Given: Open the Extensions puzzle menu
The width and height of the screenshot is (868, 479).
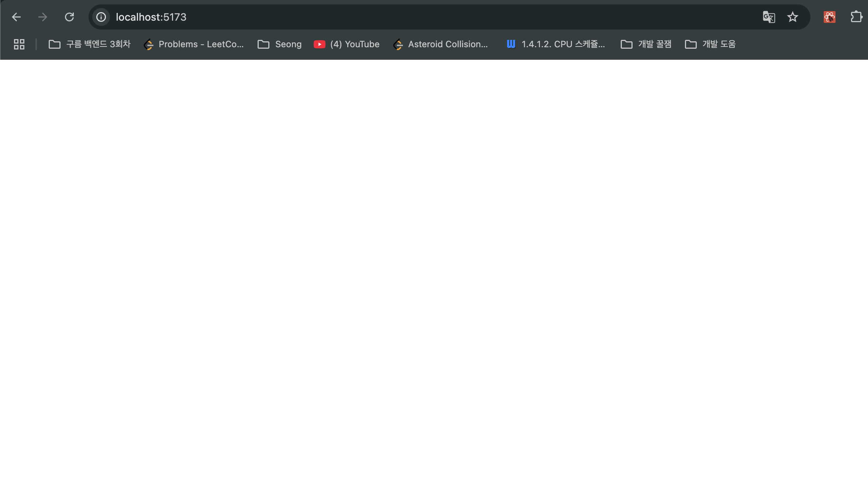Looking at the screenshot, I should pyautogui.click(x=856, y=17).
